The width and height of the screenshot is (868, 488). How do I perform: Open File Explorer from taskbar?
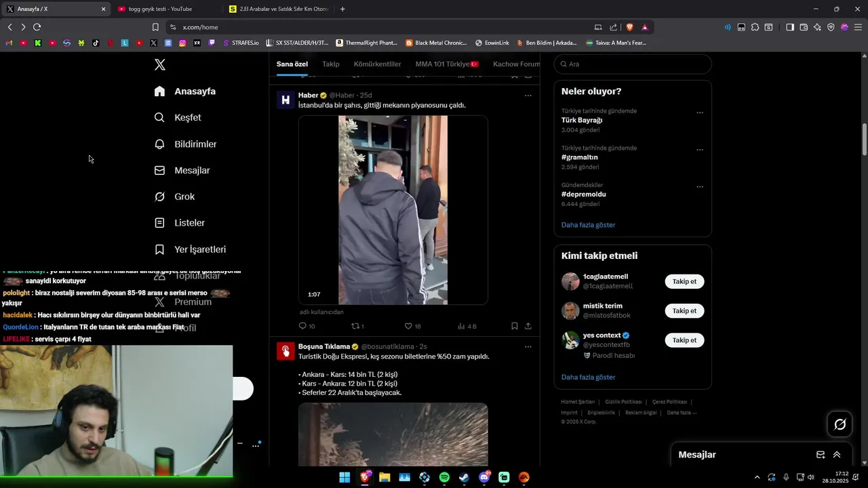(x=384, y=477)
